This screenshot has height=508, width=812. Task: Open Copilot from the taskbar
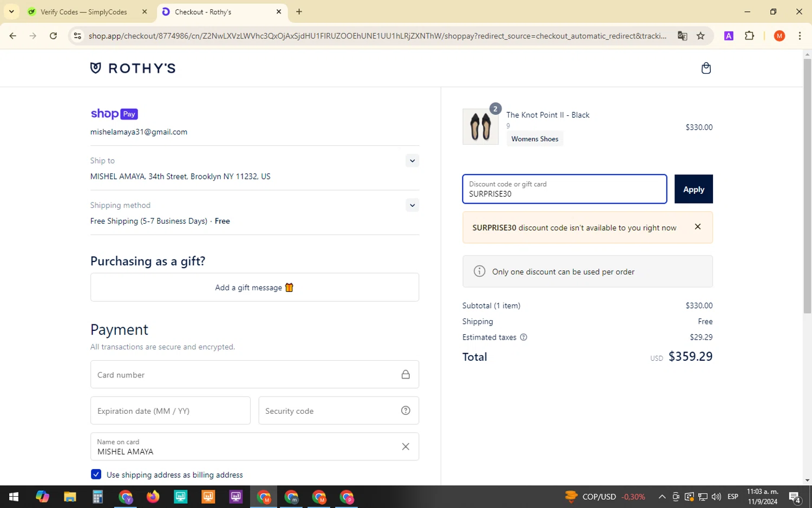pyautogui.click(x=42, y=497)
